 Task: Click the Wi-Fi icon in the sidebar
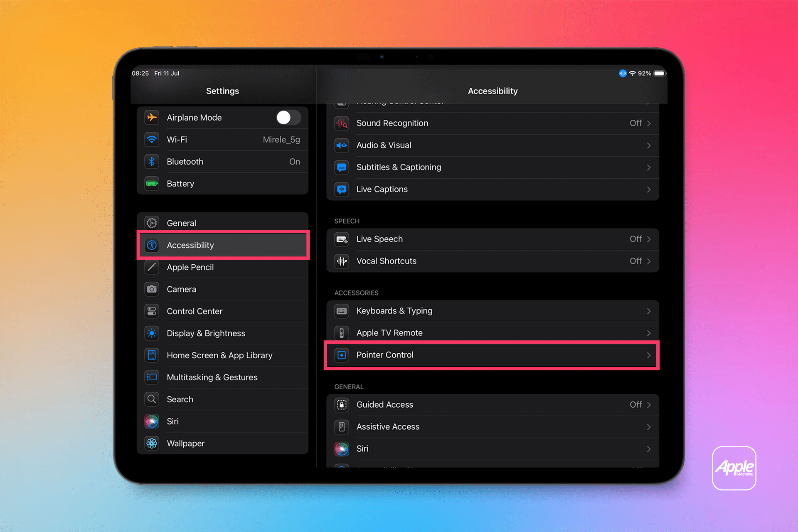[152, 140]
